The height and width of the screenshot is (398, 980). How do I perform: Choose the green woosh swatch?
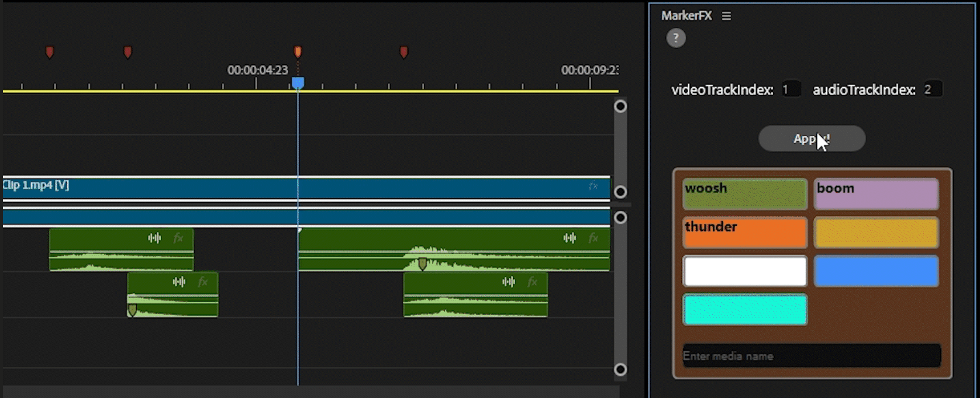pos(744,194)
